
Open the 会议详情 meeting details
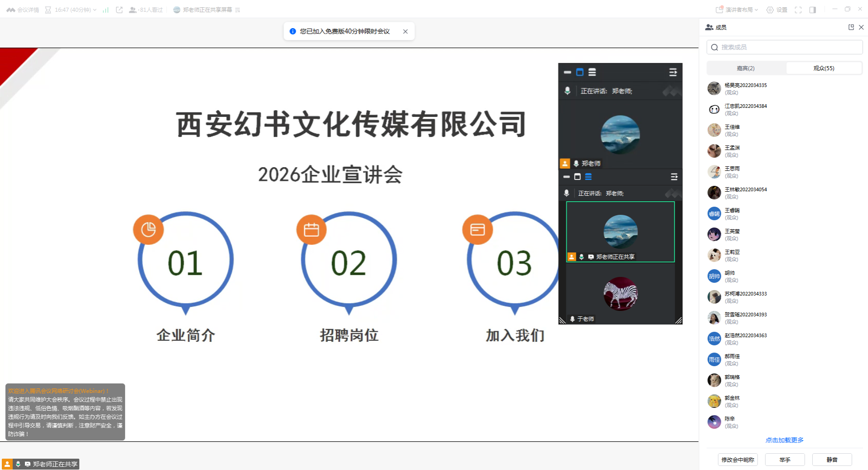23,10
